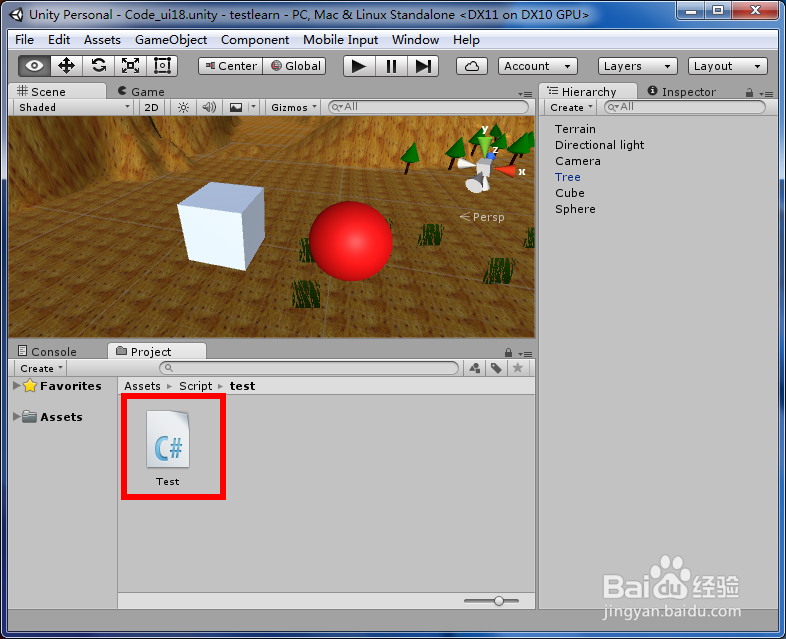
Task: Select Directional light in Hierarchy
Action: [x=600, y=145]
